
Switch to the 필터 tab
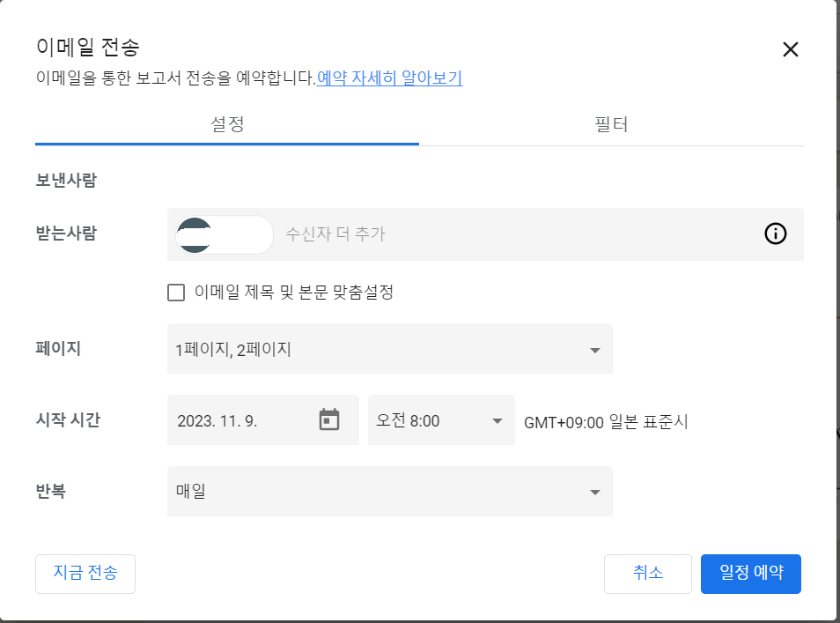(x=611, y=125)
